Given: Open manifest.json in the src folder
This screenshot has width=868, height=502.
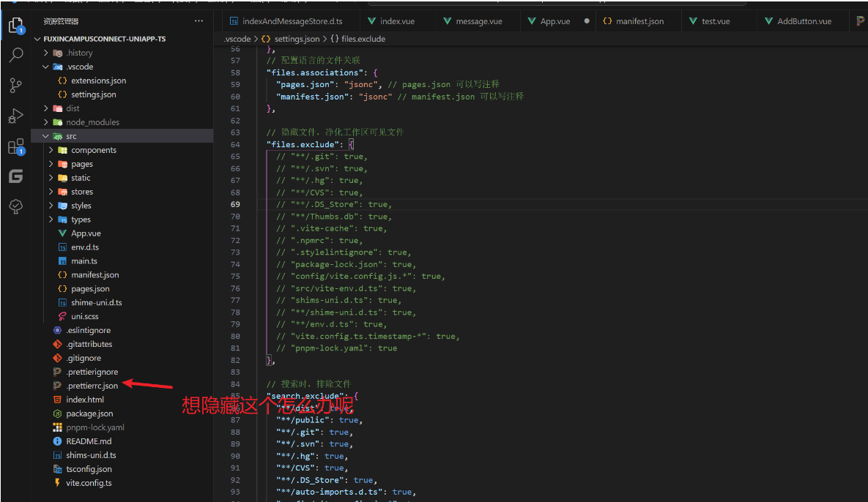Looking at the screenshot, I should (94, 274).
